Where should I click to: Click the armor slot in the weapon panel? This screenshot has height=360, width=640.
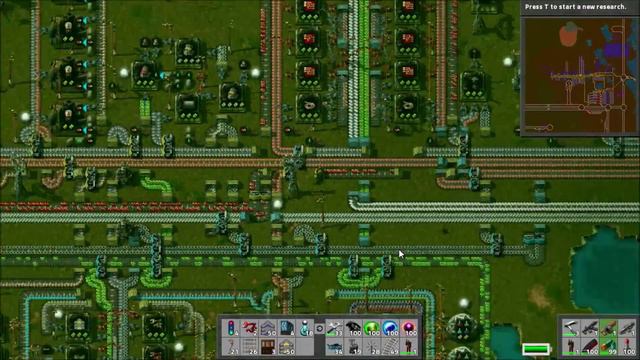tap(570, 347)
